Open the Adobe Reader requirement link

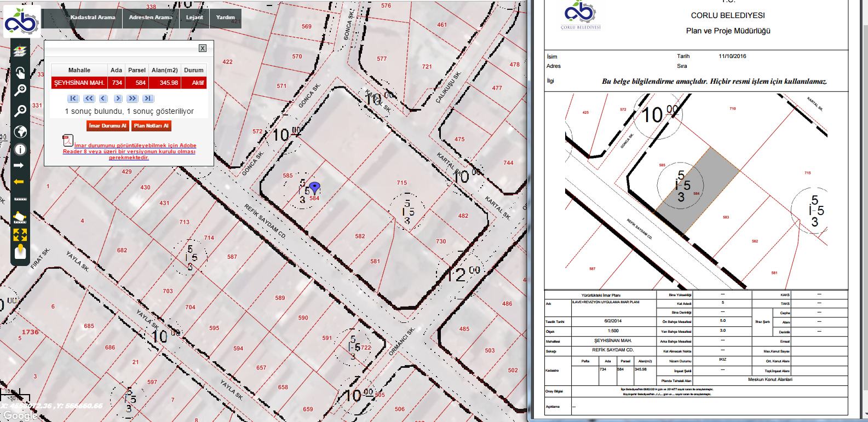pos(129,152)
